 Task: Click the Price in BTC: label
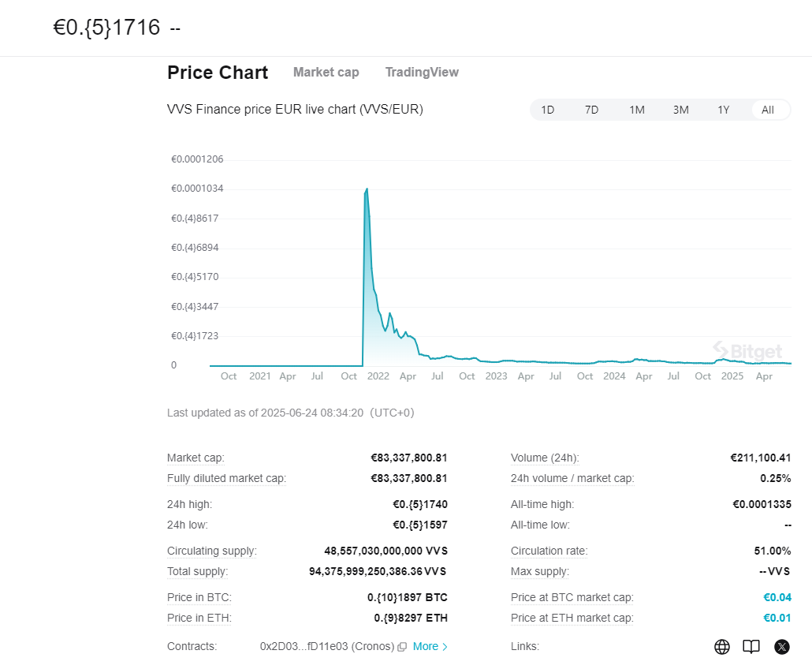(x=199, y=598)
